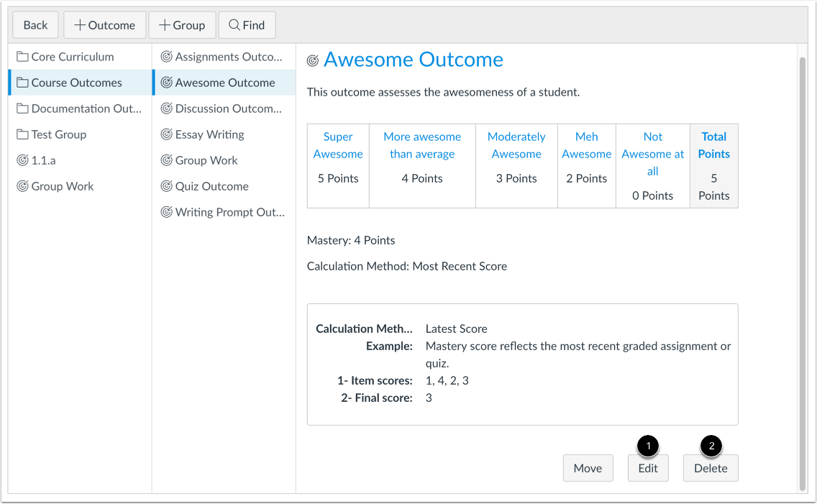Select the 1.1.a outcome
Viewport: 817px width, 504px height.
click(x=80, y=160)
